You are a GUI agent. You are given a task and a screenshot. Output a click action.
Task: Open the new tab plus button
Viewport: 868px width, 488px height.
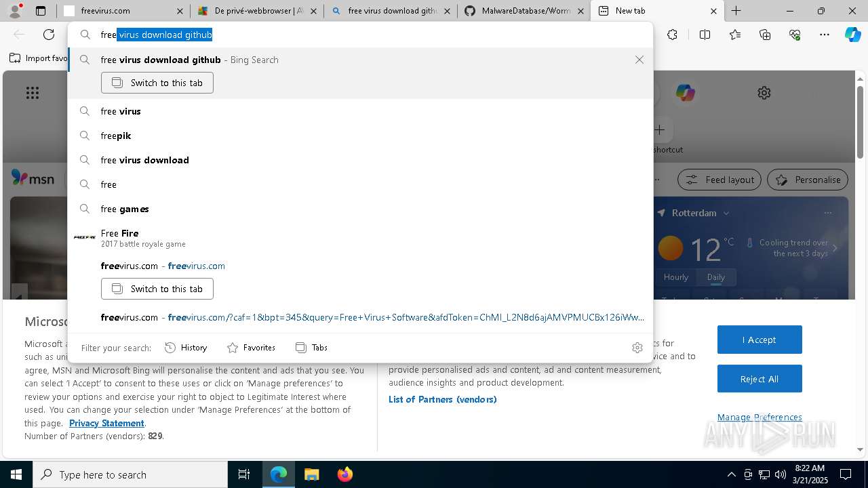pyautogui.click(x=736, y=11)
